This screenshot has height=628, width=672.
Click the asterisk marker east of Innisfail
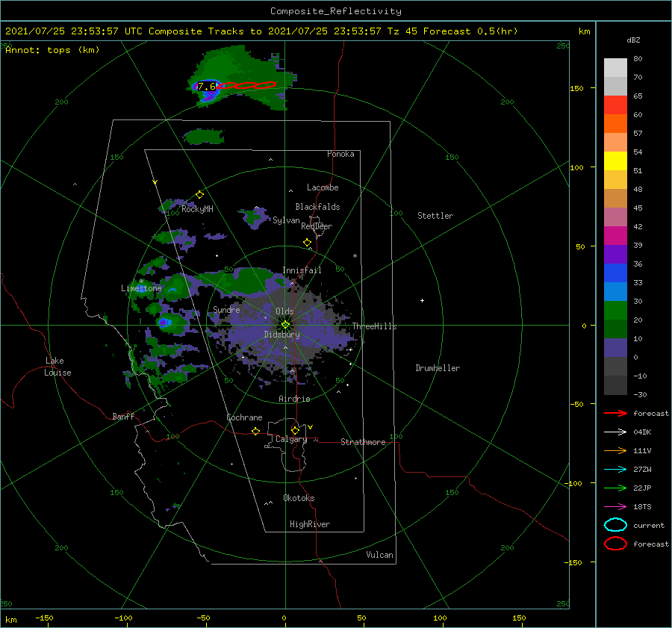(355, 256)
